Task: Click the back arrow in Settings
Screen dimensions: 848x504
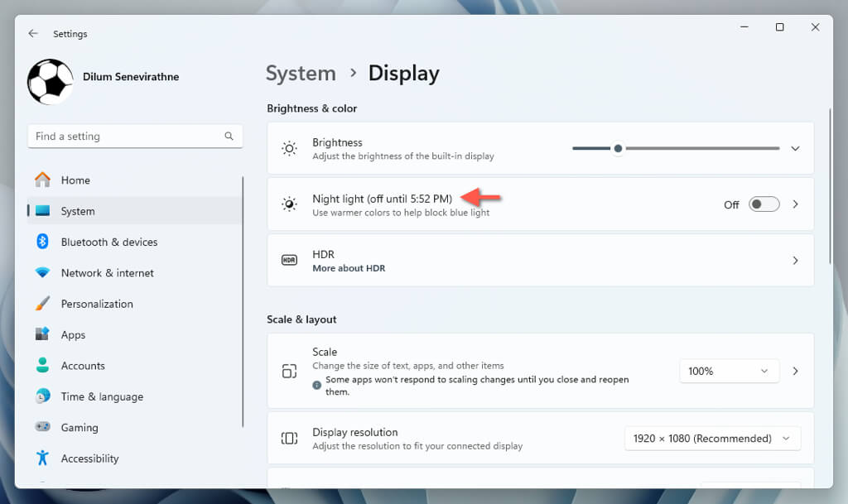Action: pyautogui.click(x=33, y=33)
